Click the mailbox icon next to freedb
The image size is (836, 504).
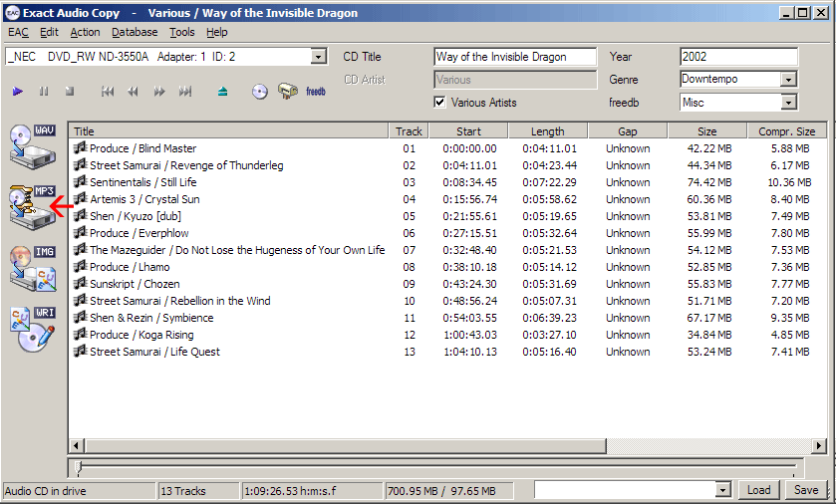pos(288,91)
